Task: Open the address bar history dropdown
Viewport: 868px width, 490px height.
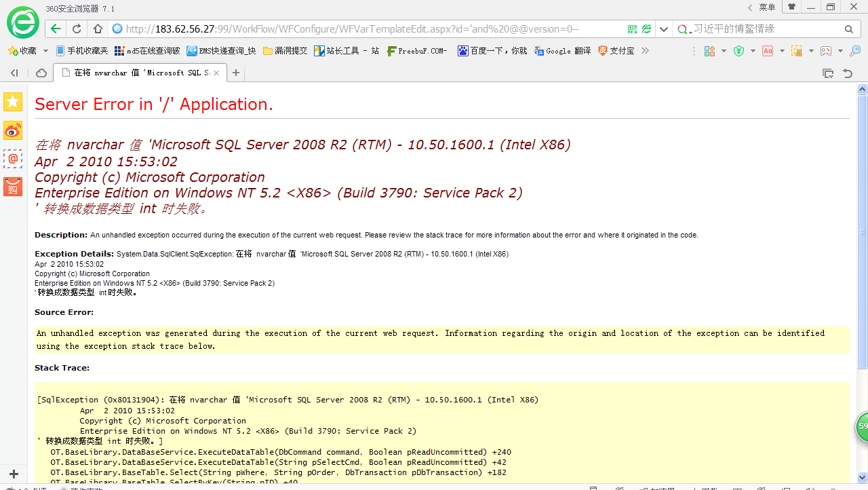Action: click(663, 29)
